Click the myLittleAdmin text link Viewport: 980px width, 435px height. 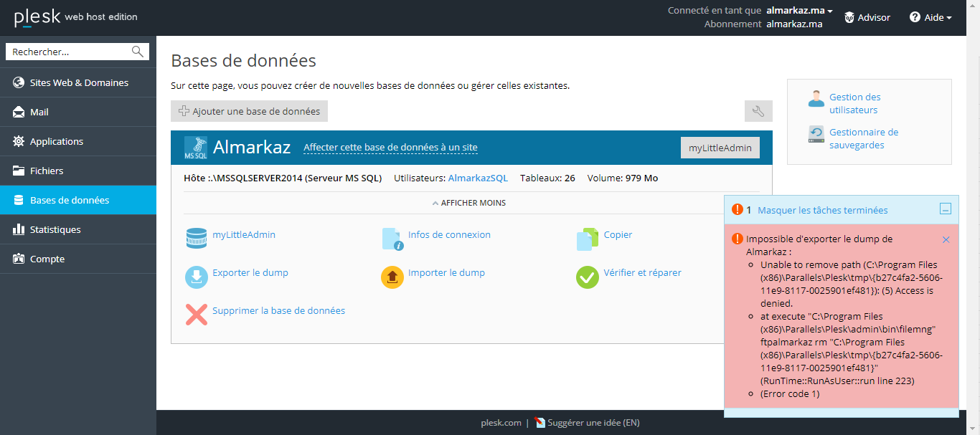[244, 234]
